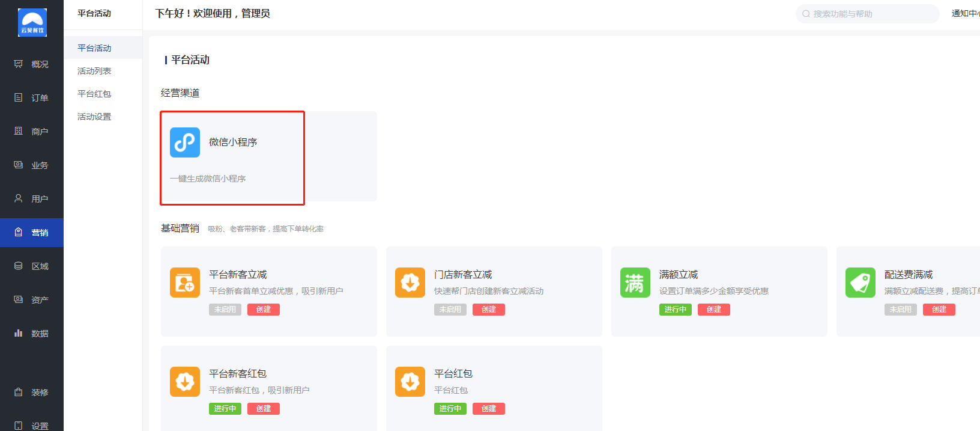Click 快速帮门店创建新客立减活动 description
980x431 pixels.
[489, 291]
